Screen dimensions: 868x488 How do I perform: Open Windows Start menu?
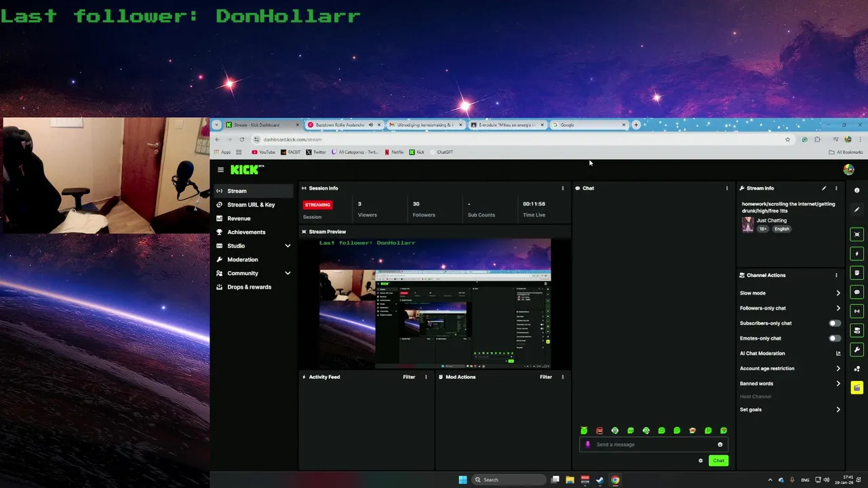click(x=462, y=480)
